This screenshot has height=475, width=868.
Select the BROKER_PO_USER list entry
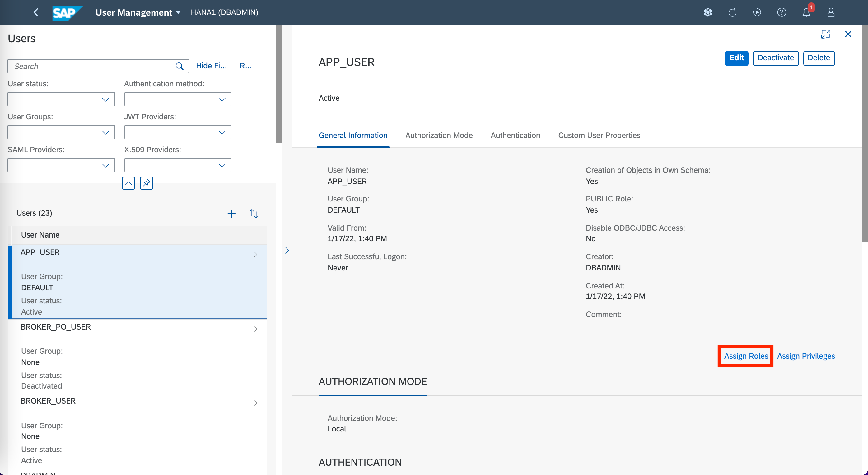[x=138, y=357]
